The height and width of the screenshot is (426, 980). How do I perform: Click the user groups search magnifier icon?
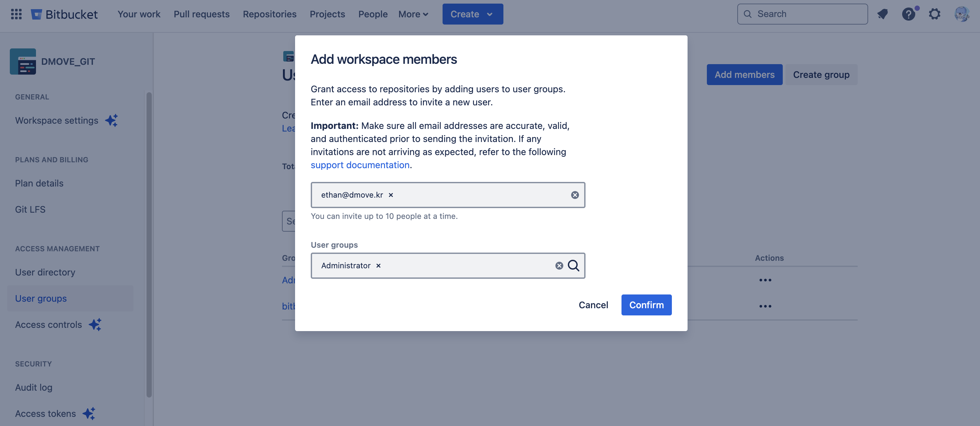pos(573,266)
